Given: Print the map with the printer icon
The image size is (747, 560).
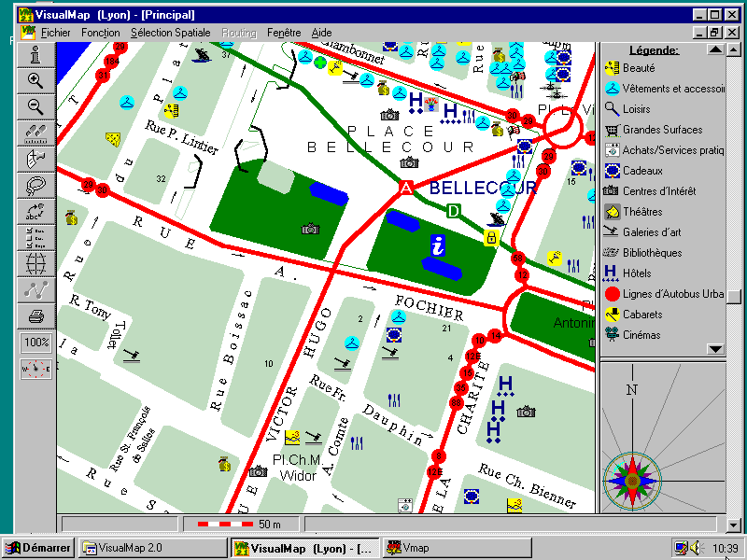Looking at the screenshot, I should pyautogui.click(x=36, y=316).
